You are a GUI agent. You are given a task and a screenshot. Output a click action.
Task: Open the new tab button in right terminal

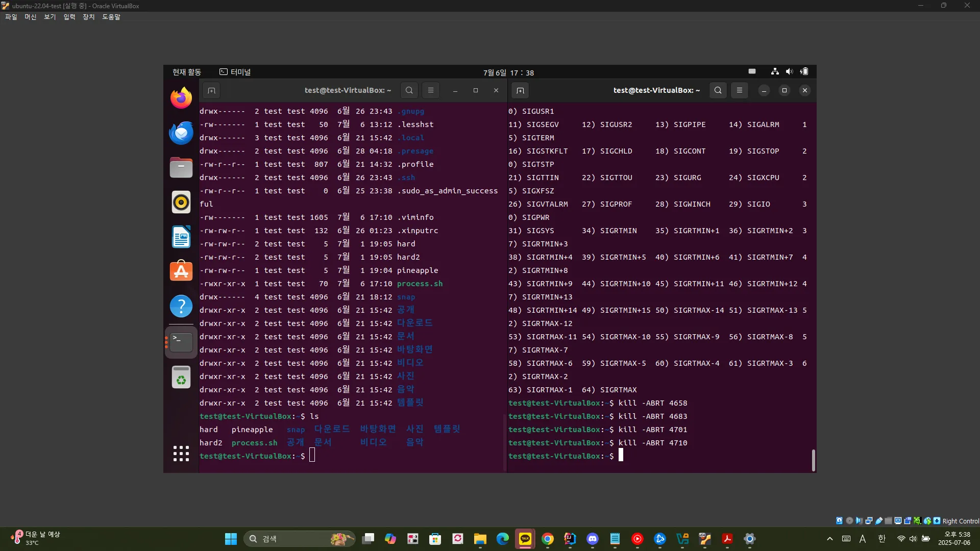click(520, 90)
